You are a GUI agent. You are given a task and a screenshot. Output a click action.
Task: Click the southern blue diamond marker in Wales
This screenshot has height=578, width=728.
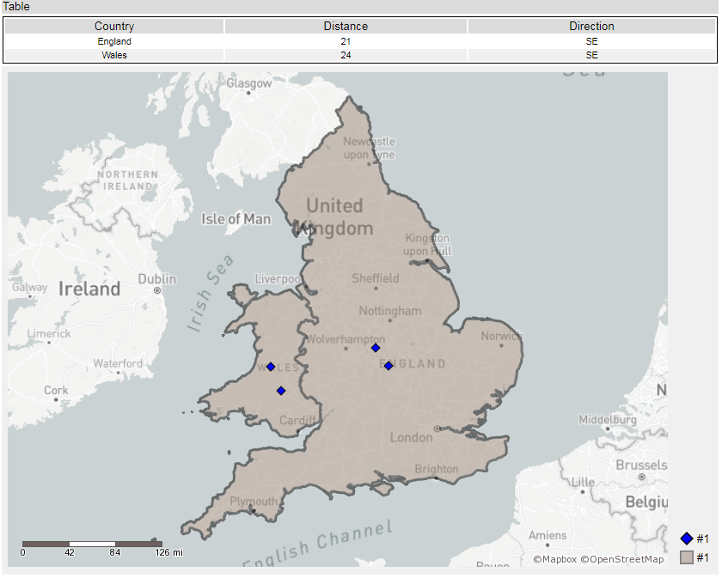click(281, 391)
